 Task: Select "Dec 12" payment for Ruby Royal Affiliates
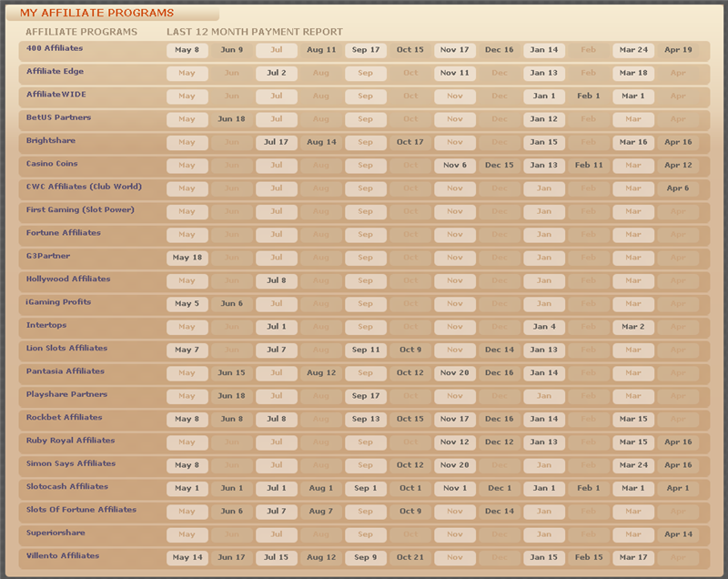pos(499,442)
